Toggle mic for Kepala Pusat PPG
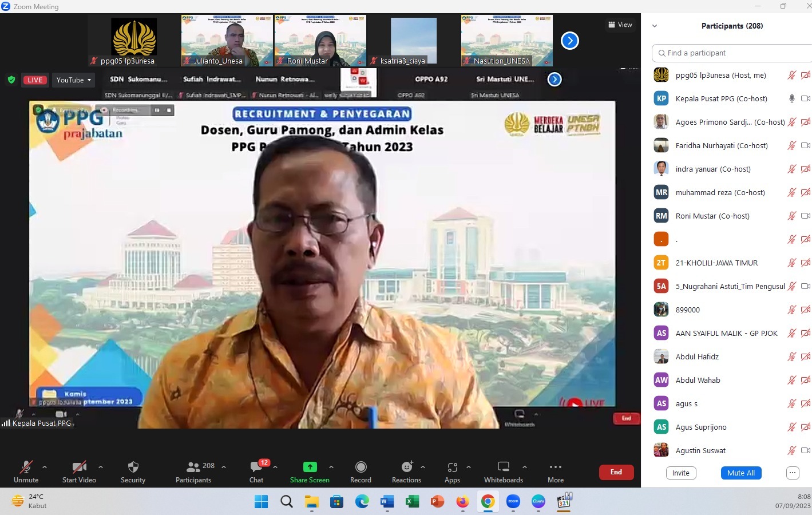Image resolution: width=812 pixels, height=515 pixels. (792, 98)
